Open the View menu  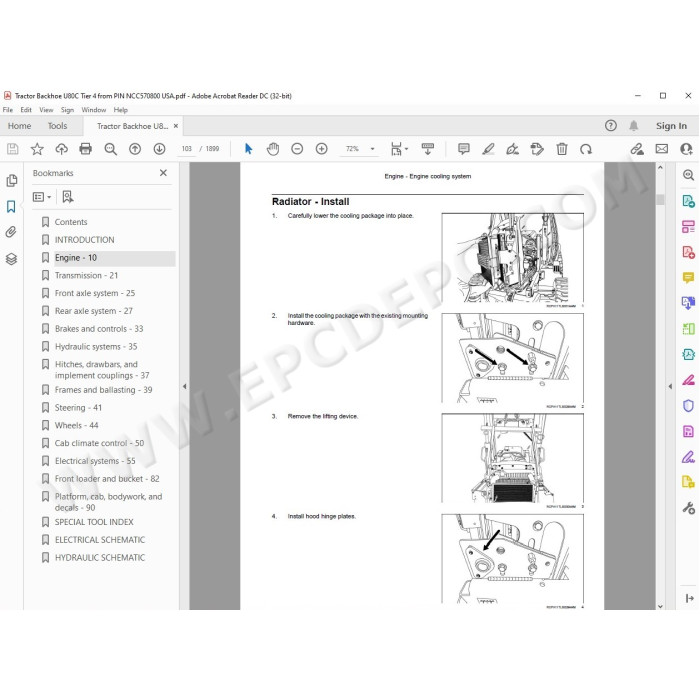click(46, 110)
